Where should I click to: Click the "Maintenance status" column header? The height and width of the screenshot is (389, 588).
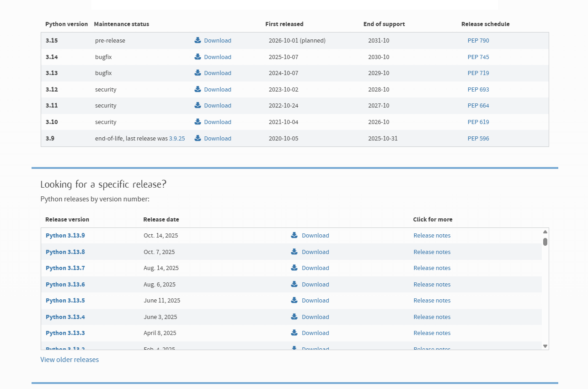(122, 24)
